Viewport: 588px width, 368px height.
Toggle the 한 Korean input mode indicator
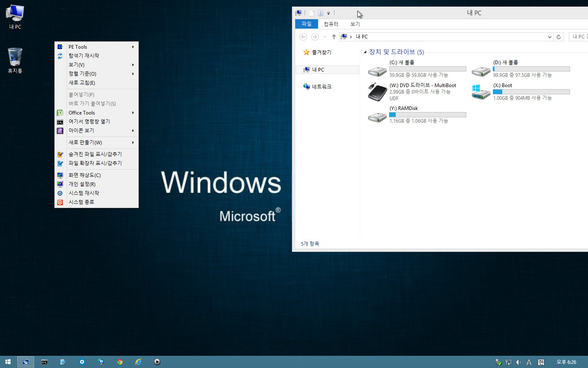541,362
